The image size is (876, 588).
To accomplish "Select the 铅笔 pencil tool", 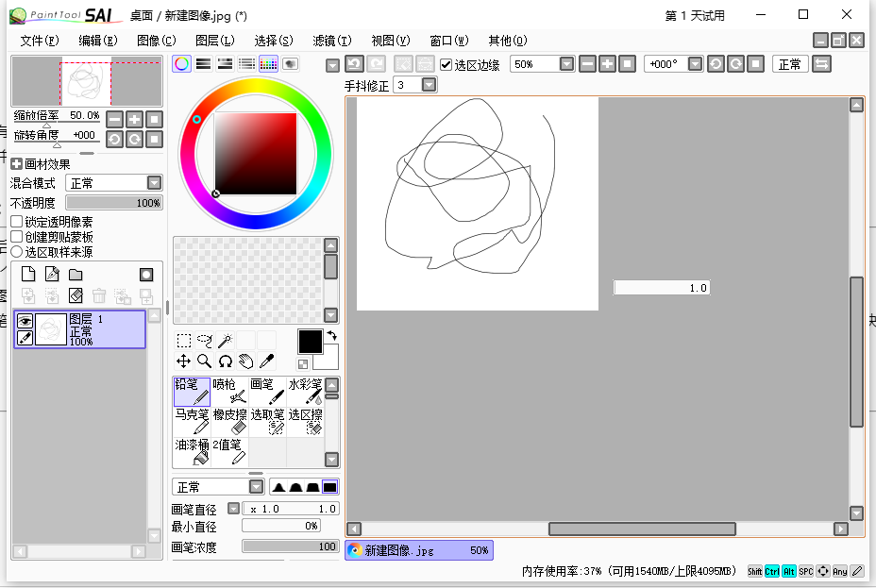I will 192,392.
